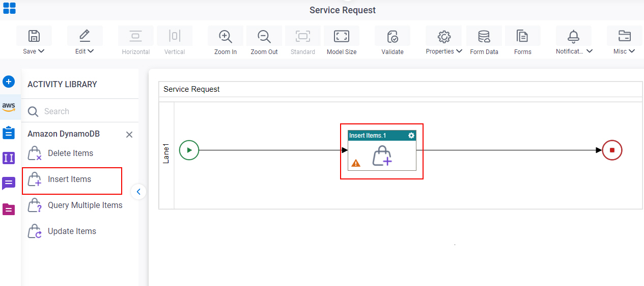Select the Query Multiple Items label
Screen dimensions: 644x286
pyautogui.click(x=85, y=205)
